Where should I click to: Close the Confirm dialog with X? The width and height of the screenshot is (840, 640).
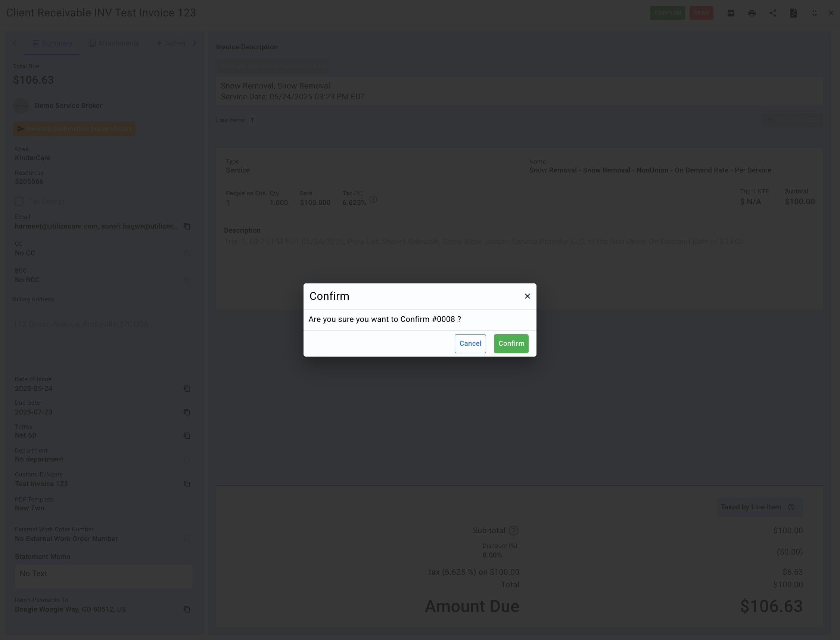tap(527, 296)
